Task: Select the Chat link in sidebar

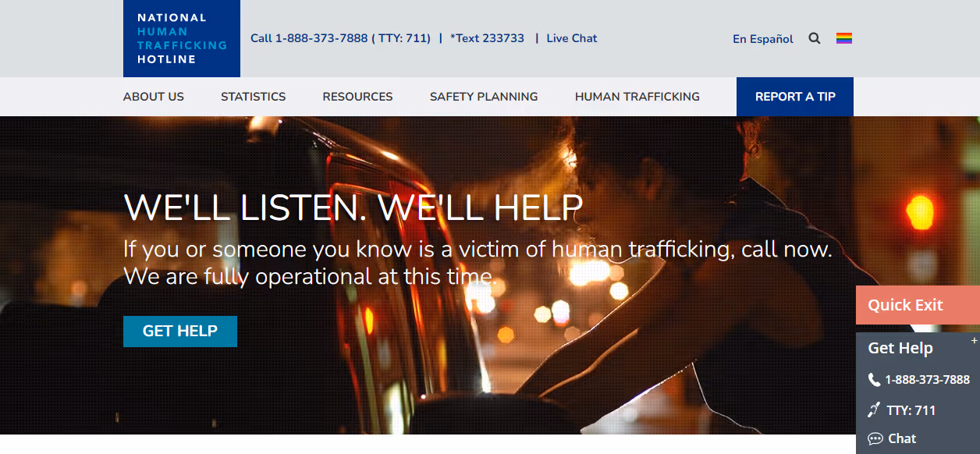Action: click(902, 438)
